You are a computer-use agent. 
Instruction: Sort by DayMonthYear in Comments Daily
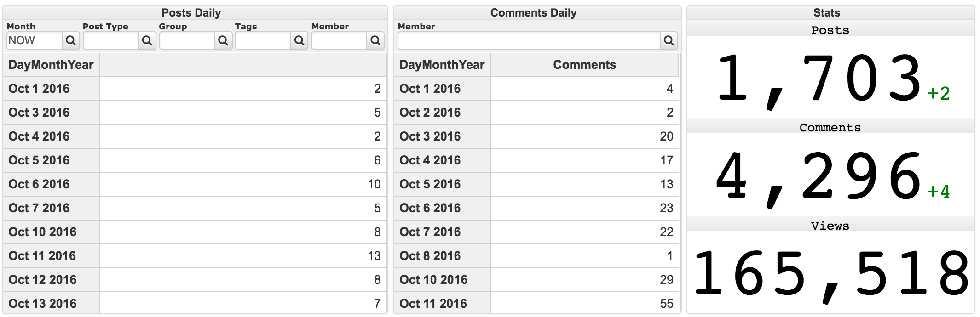click(x=442, y=65)
